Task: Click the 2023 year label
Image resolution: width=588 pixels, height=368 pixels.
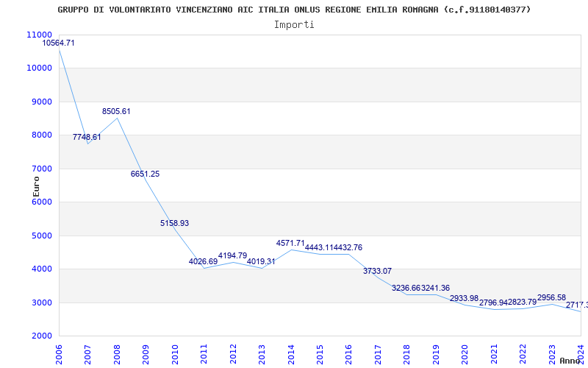Action: tap(552, 354)
